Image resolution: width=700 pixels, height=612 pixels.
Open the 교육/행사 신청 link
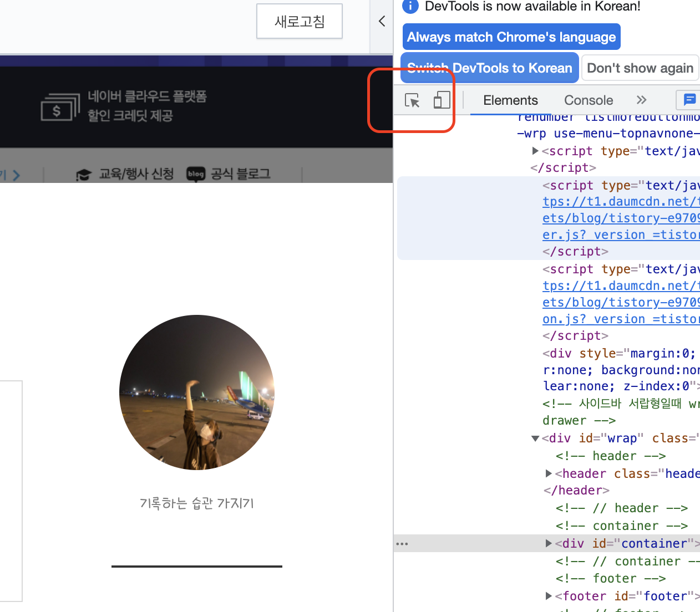(136, 174)
